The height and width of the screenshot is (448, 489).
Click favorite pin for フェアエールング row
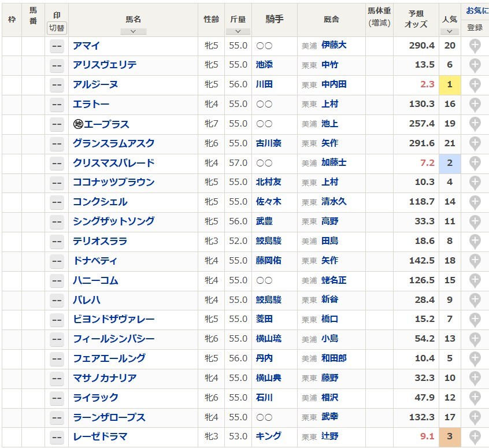coord(475,359)
